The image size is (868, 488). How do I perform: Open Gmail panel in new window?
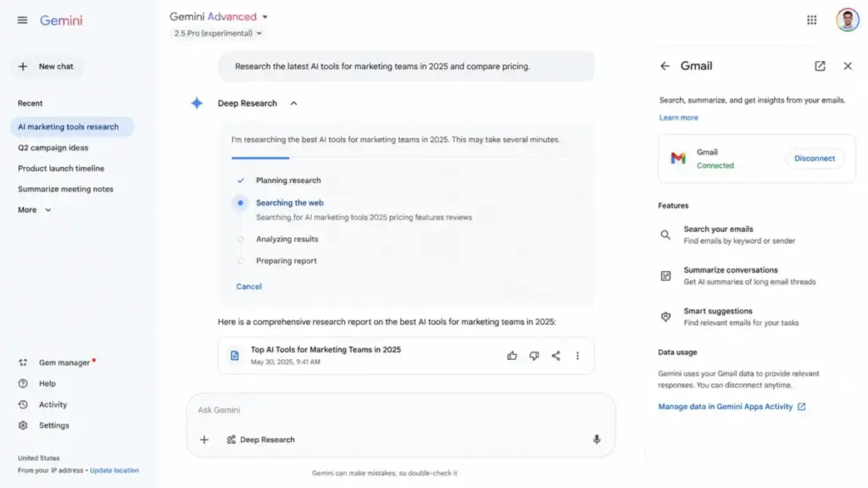tap(820, 66)
